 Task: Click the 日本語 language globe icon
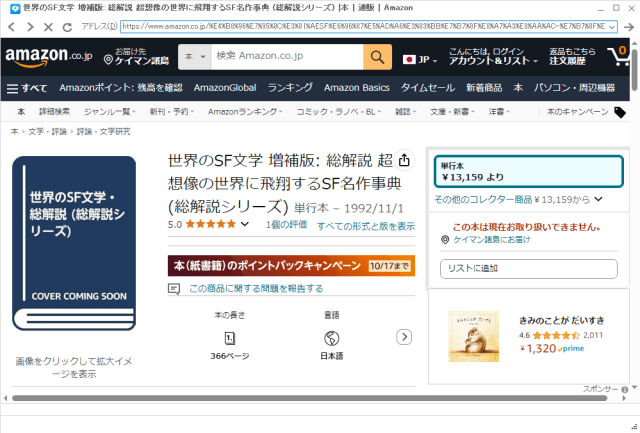[x=331, y=338]
